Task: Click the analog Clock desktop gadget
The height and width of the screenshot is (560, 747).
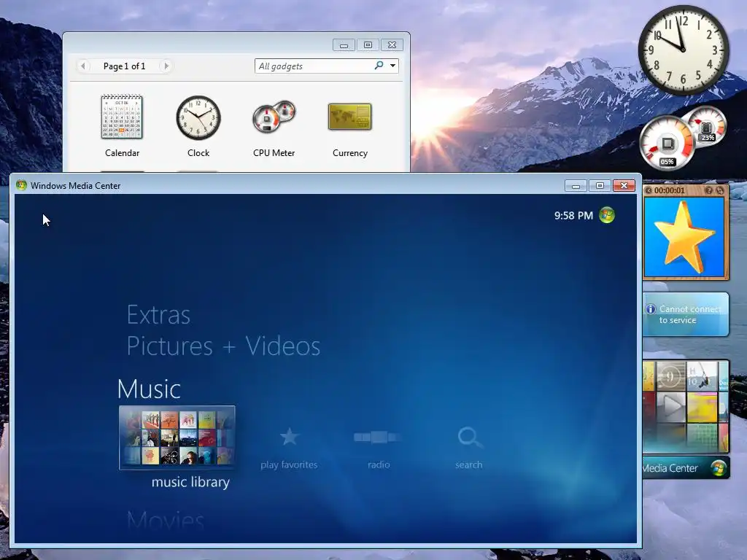Action: pos(683,50)
